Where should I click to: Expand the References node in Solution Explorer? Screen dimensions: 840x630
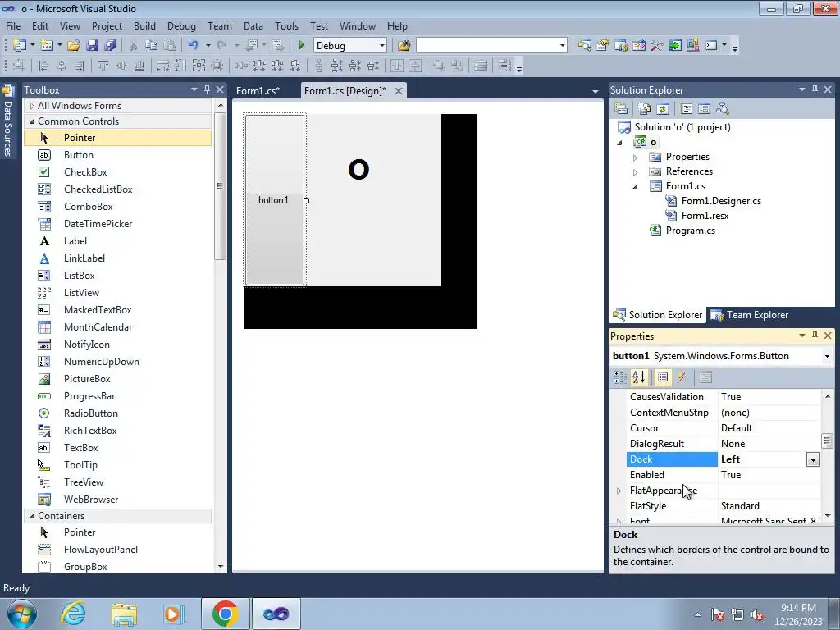coord(636,172)
